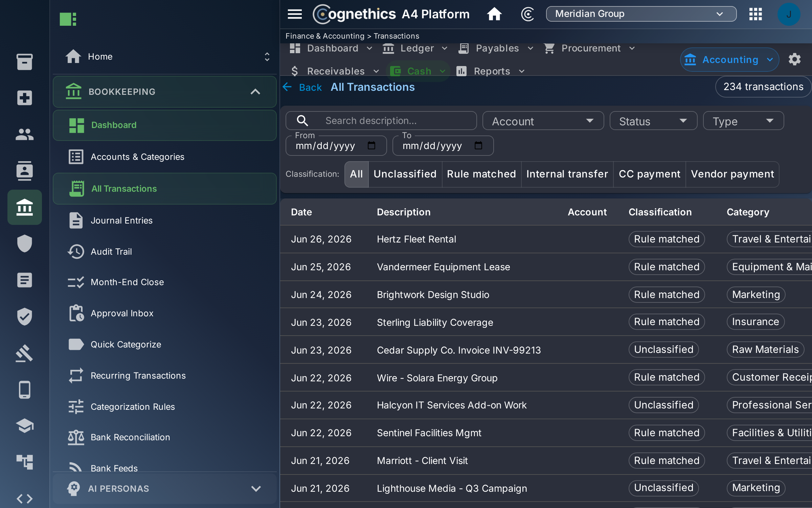Viewport: 812px width, 508px height.
Task: Open the Reports menu
Action: pyautogui.click(x=491, y=71)
